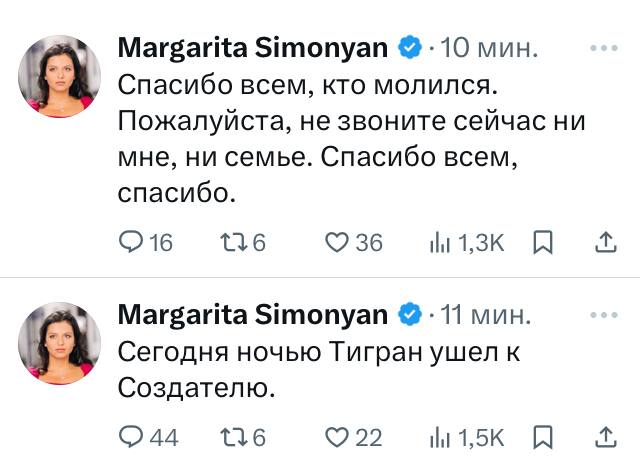Like the "Спасибо всем" tweet

click(338, 242)
